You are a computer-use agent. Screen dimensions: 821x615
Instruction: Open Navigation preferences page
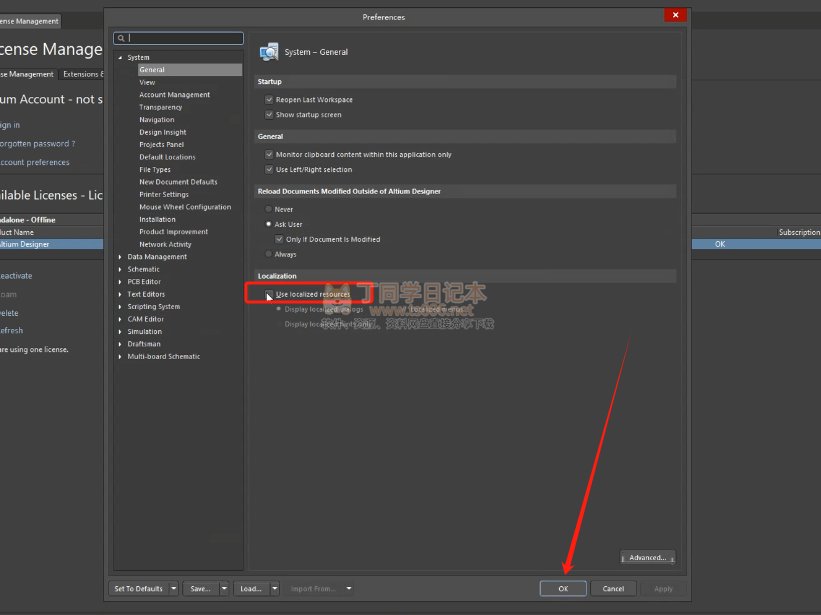pos(157,120)
